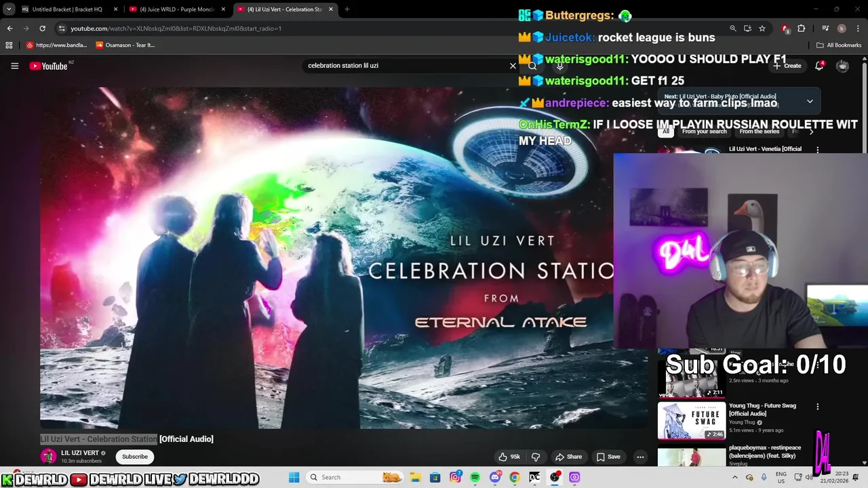
Task: Reload the current page
Action: pyautogui.click(x=42, y=28)
